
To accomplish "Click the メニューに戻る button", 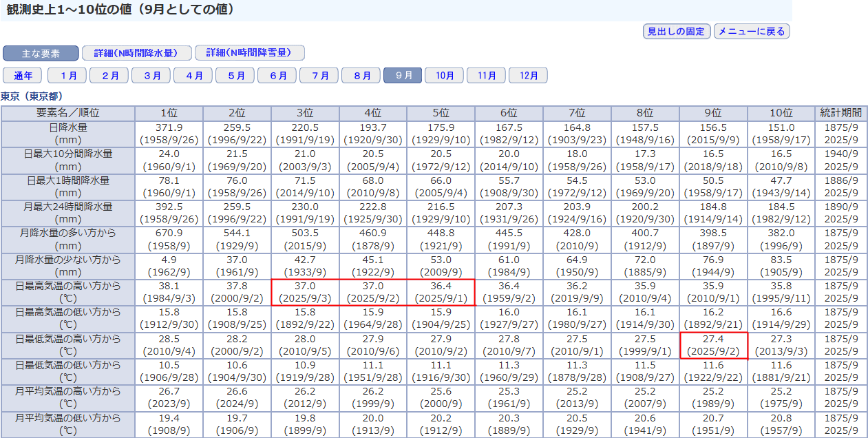I will click(x=751, y=32).
